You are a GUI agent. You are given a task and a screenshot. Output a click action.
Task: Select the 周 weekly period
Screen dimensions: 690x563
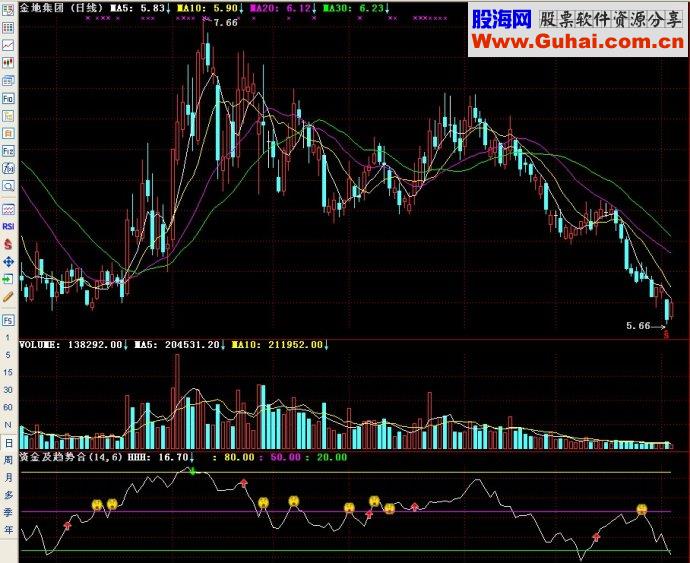tap(8, 460)
